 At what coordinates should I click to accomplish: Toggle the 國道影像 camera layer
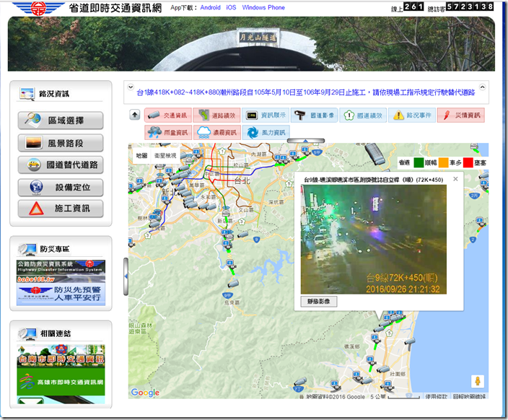click(315, 115)
